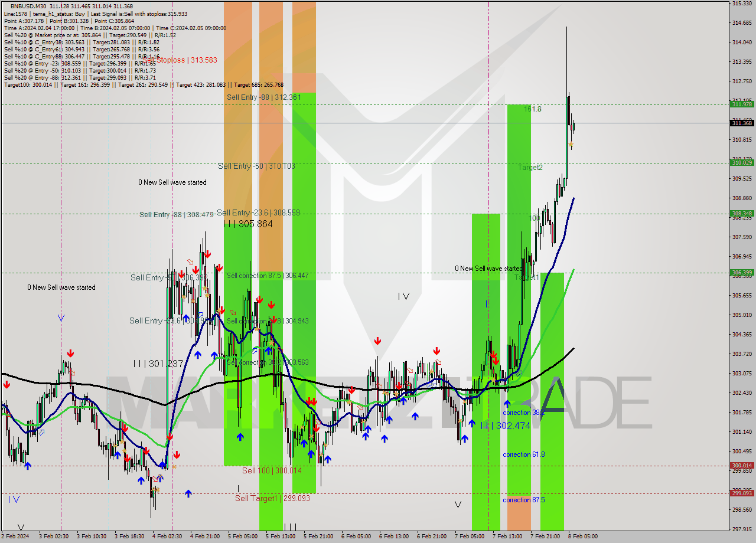Click the current price tag 311.368 on axis
The width and height of the screenshot is (756, 543).
point(742,123)
